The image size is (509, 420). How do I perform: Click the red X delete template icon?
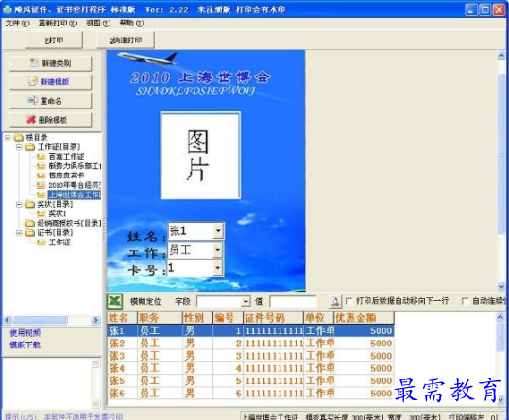coord(31,120)
